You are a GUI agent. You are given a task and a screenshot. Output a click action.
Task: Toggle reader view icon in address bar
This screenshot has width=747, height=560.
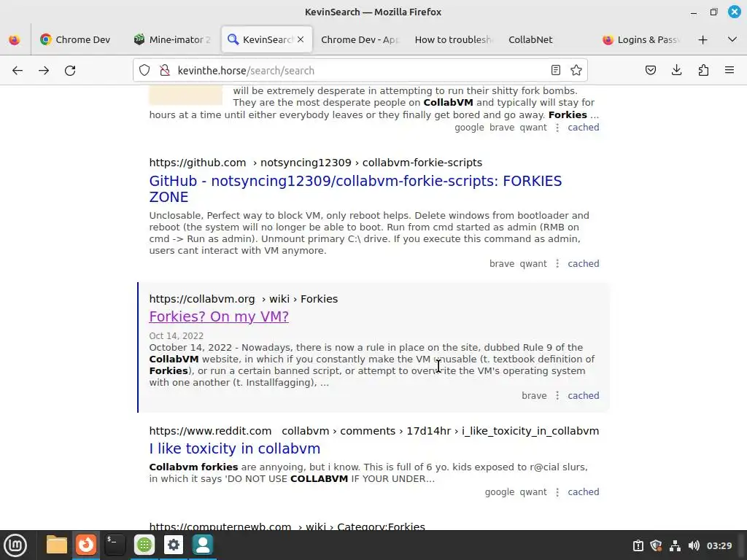click(x=555, y=71)
